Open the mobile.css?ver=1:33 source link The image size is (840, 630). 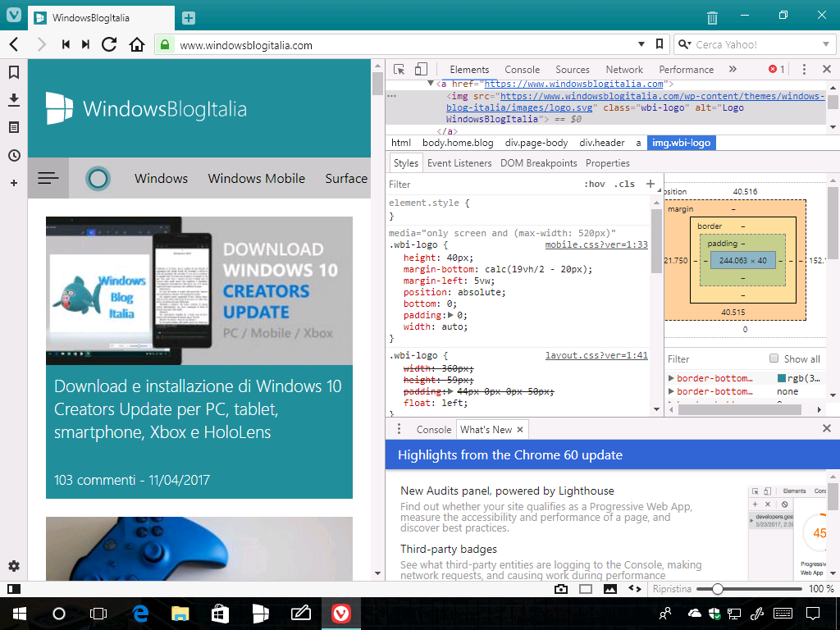pyautogui.click(x=596, y=244)
